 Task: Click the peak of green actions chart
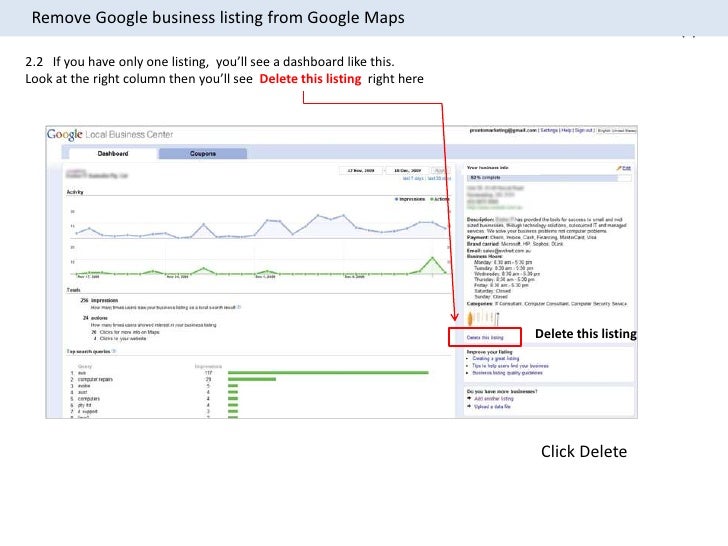[x=432, y=258]
